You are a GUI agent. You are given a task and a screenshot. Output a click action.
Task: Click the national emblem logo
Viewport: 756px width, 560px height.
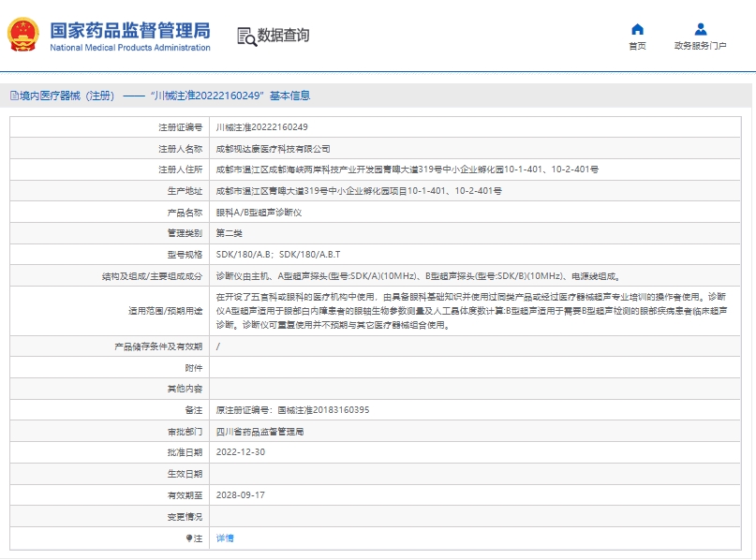(22, 35)
